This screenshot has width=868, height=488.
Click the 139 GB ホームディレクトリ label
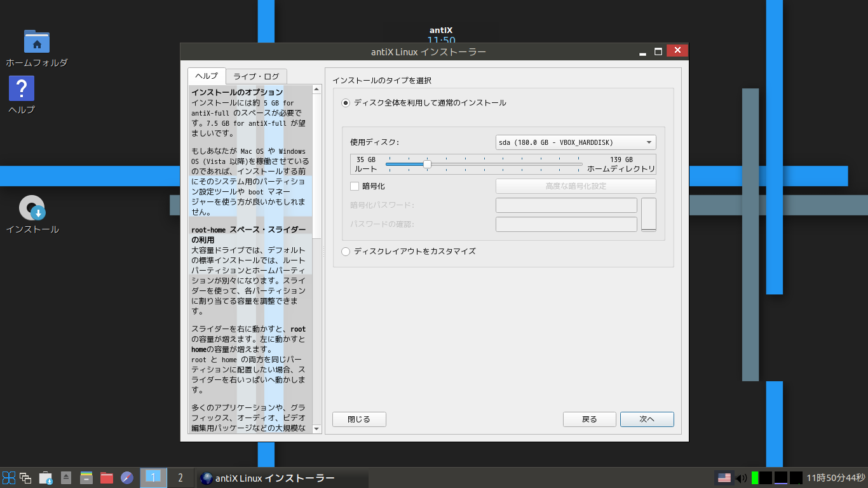click(621, 164)
